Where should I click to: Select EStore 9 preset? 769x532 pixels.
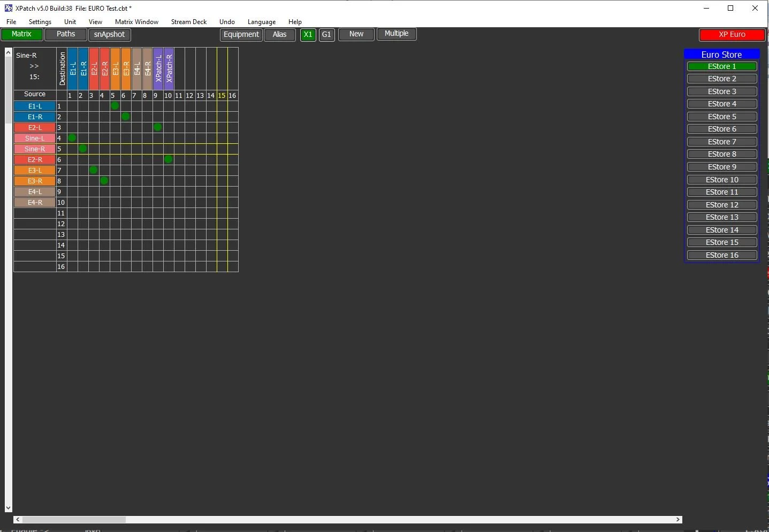(722, 167)
